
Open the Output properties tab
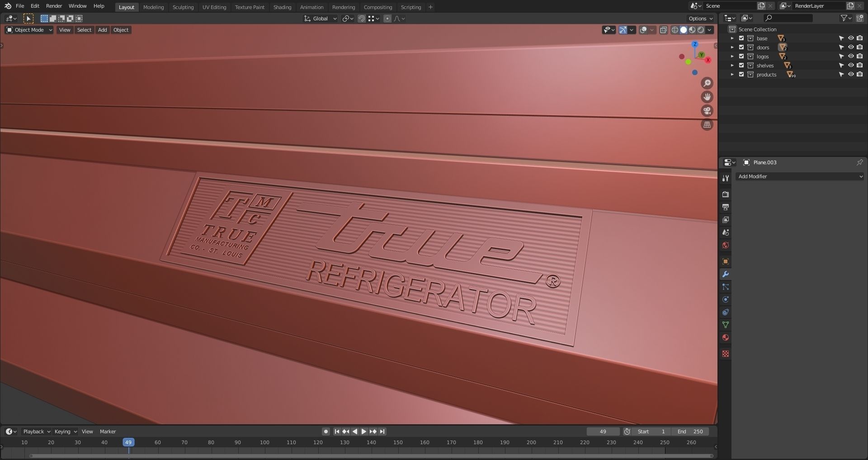coord(726,207)
